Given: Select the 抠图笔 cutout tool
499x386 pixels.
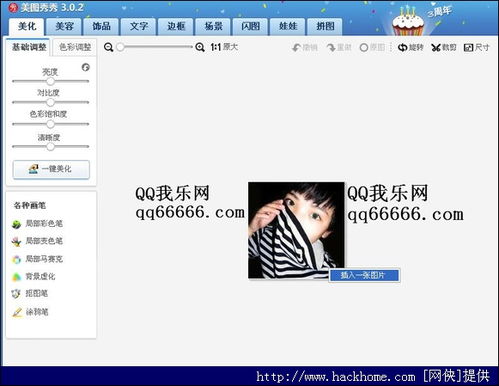Looking at the screenshot, I should point(30,294).
